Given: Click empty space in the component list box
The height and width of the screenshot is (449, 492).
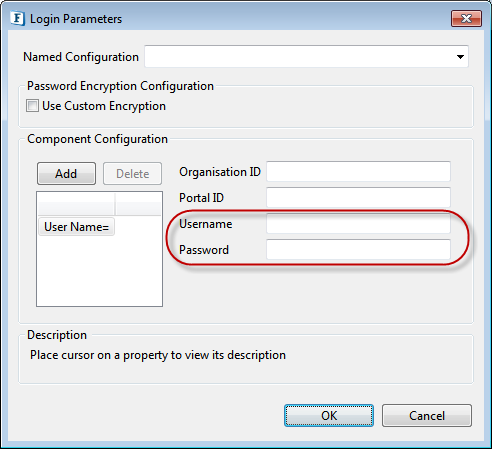Looking at the screenshot, I should (99, 272).
